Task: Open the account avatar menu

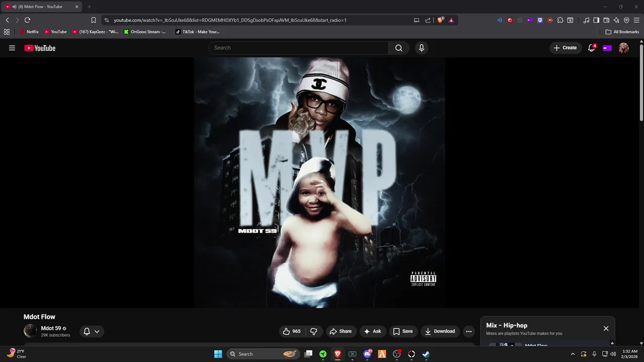Action: pos(624,48)
